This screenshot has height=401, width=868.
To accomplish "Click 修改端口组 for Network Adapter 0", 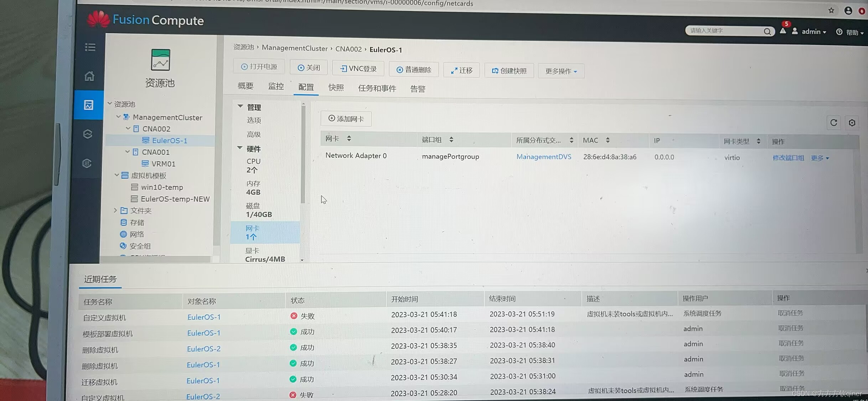I will point(788,158).
